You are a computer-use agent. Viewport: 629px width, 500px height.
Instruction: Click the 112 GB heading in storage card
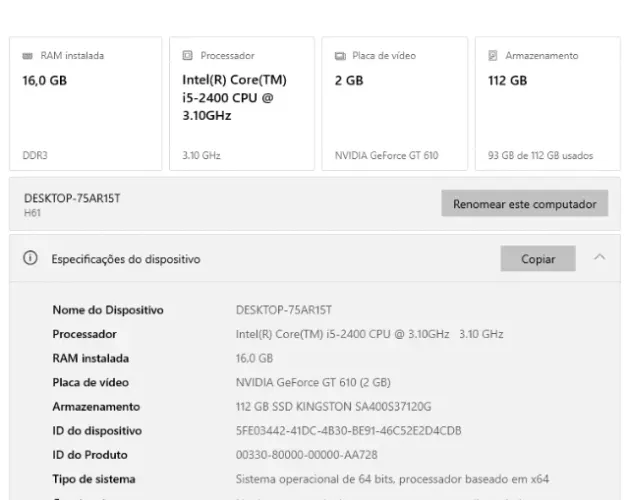[507, 81]
